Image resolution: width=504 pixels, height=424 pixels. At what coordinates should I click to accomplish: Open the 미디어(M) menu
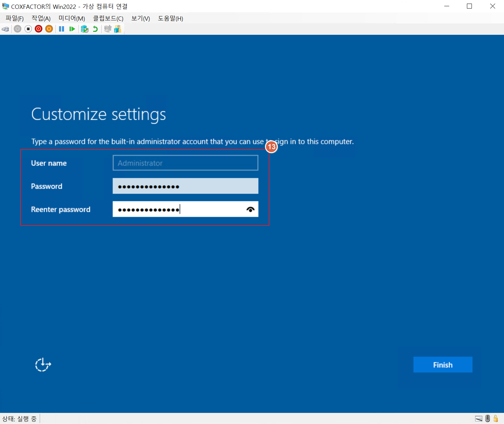tap(72, 18)
